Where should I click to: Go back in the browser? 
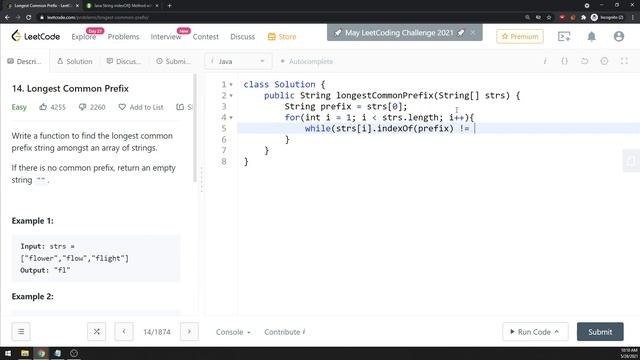point(7,18)
